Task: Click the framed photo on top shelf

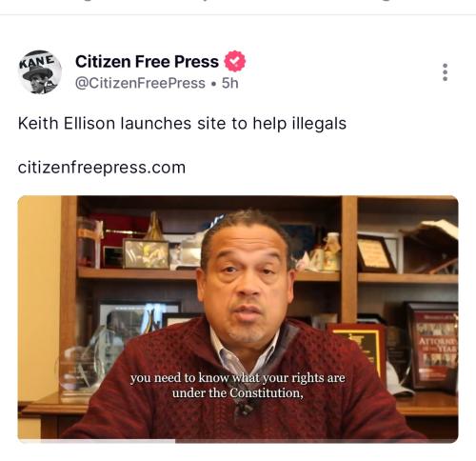Action: [146, 253]
